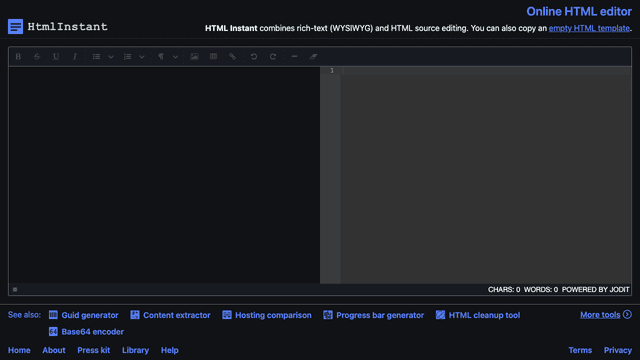Insert an image
640x360 pixels.
[194, 56]
